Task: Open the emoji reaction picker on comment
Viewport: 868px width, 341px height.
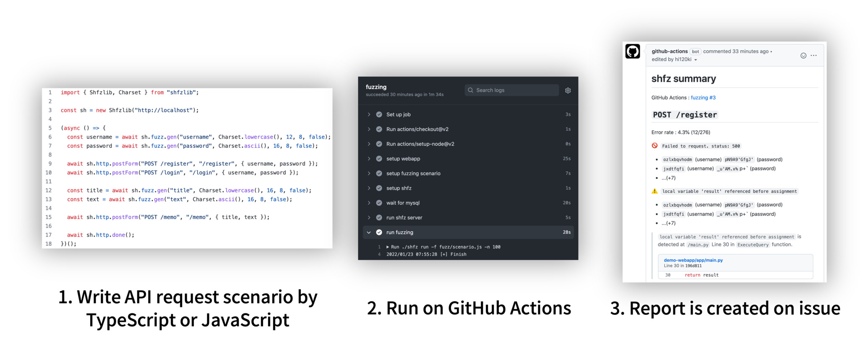Action: (x=803, y=56)
